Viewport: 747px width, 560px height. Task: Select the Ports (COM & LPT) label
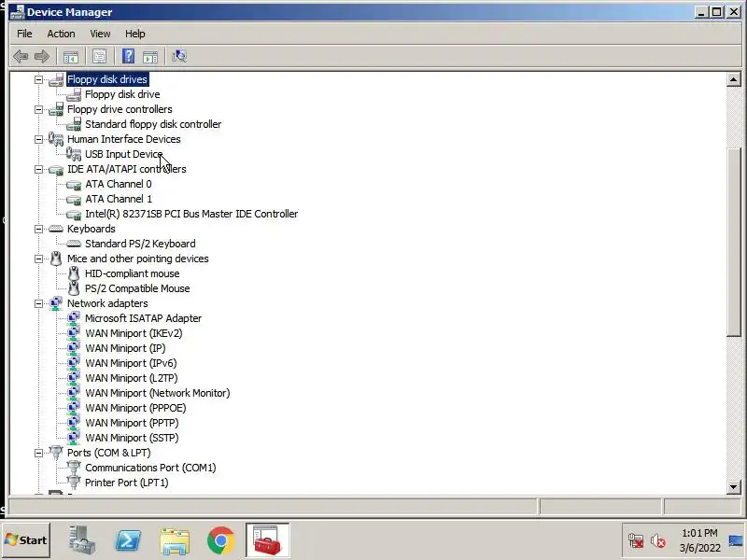point(108,453)
